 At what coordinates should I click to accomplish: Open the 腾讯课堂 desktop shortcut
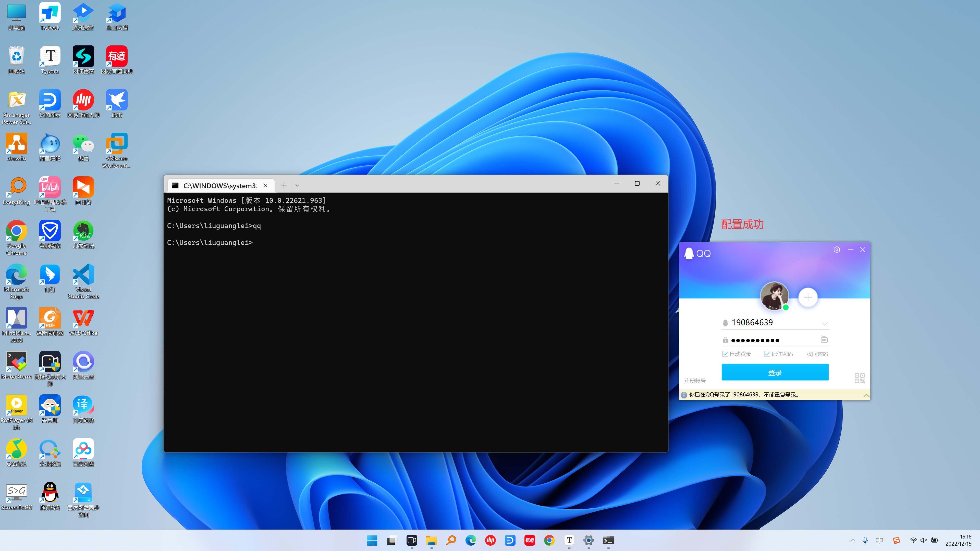tap(83, 16)
